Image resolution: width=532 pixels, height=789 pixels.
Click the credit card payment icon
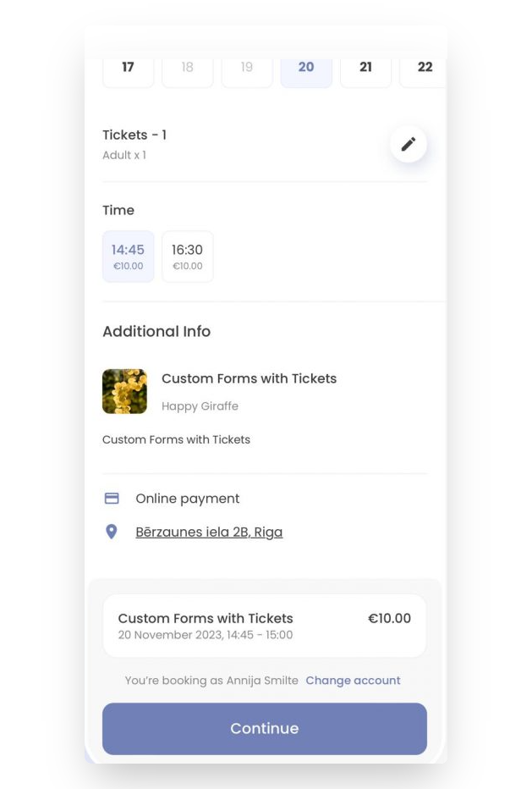click(112, 499)
